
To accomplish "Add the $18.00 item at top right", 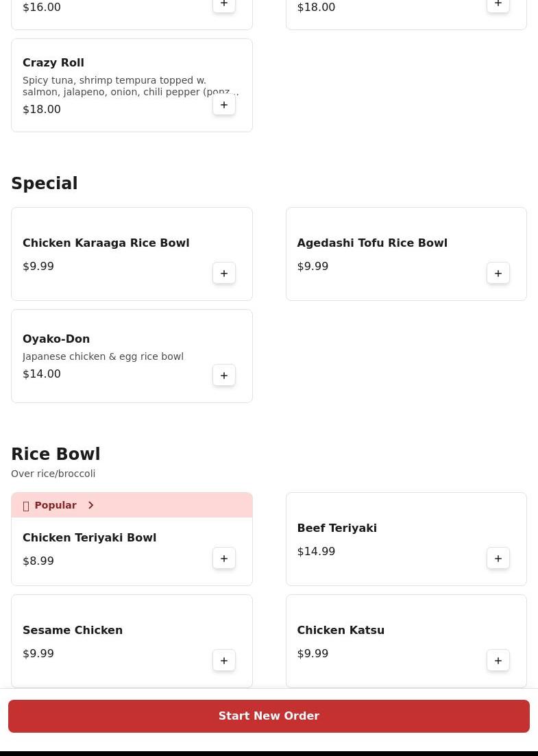I will 498,5.
